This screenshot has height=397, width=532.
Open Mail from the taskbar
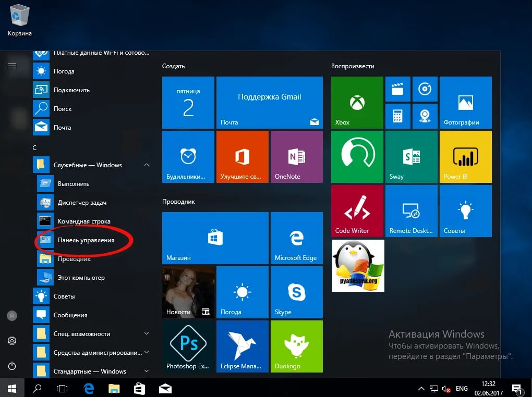pyautogui.click(x=165, y=389)
